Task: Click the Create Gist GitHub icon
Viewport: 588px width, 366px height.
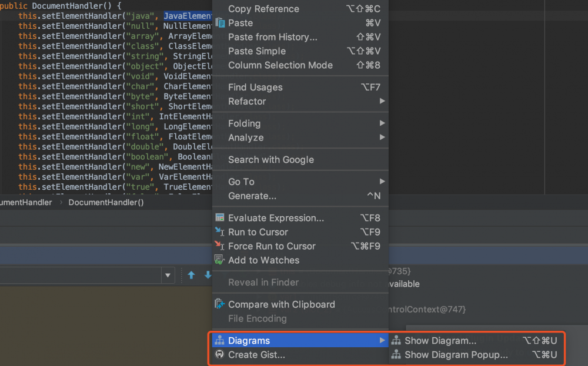Action: 220,355
